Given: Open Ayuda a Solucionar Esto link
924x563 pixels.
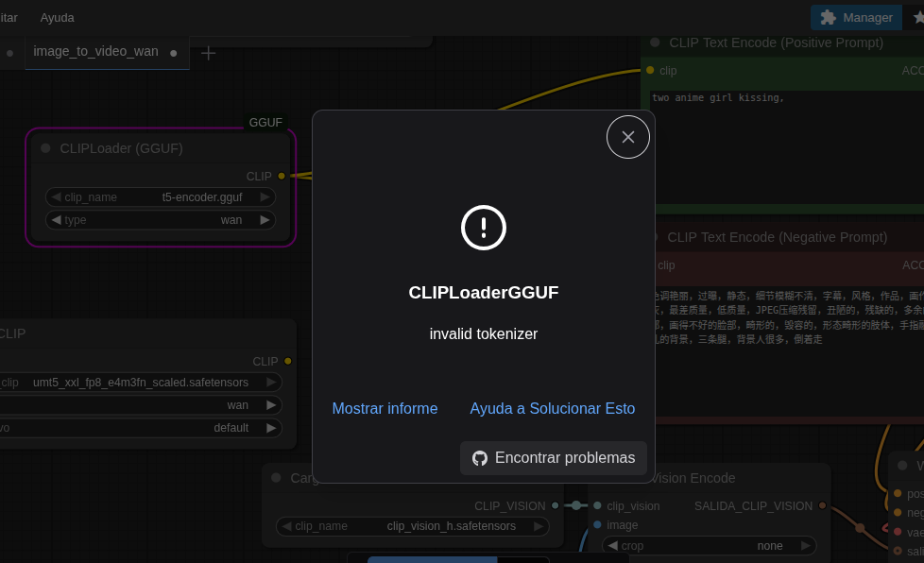Looking at the screenshot, I should coord(552,408).
